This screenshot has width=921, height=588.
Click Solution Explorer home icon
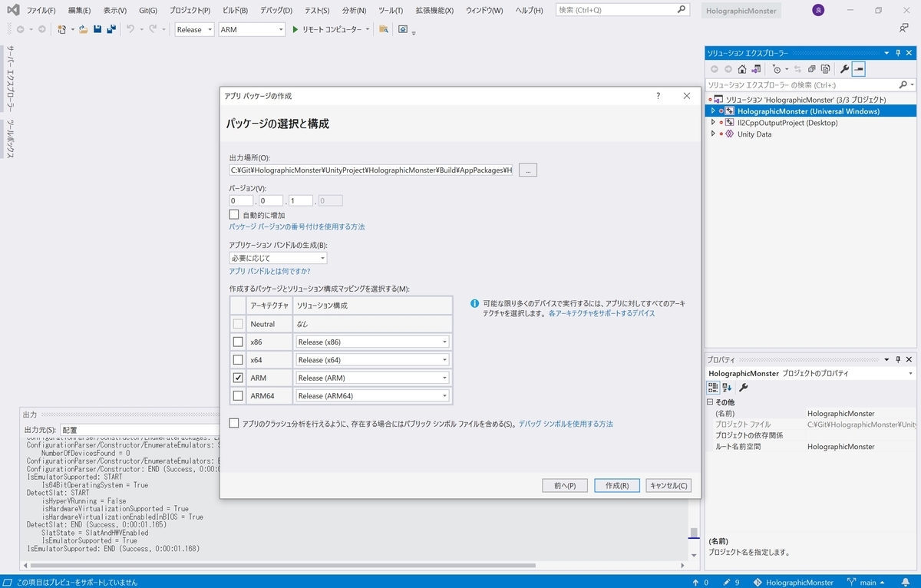pos(742,69)
